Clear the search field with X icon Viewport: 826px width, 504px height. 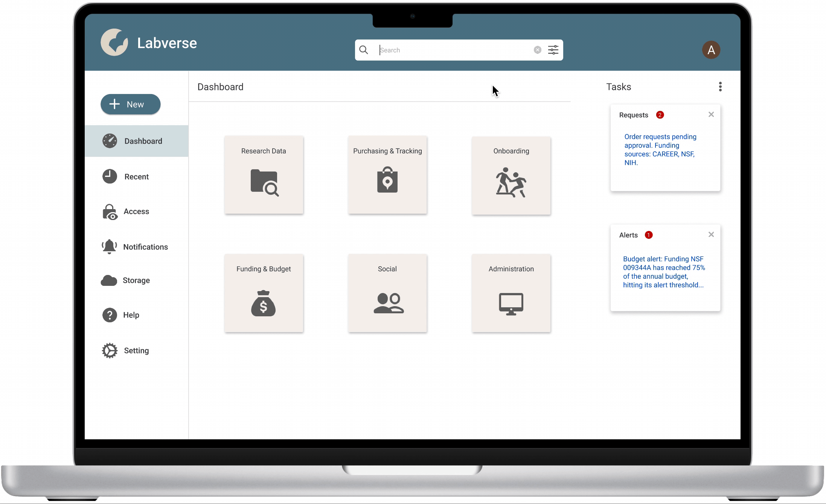tap(537, 50)
